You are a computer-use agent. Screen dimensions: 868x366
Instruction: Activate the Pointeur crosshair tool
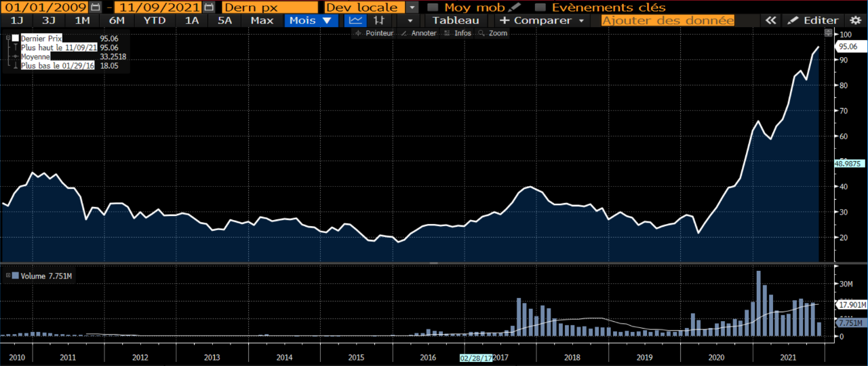[x=374, y=33]
